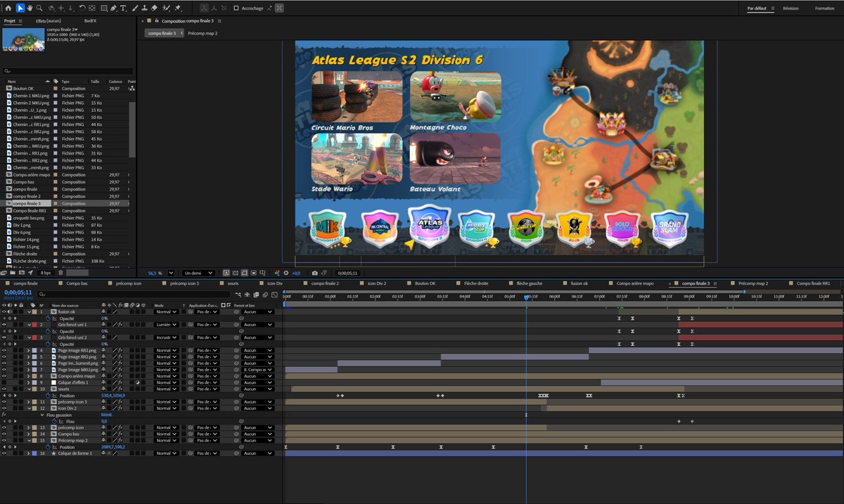The image size is (844, 504).
Task: Select the Roto Brush tool
Action: [166, 8]
